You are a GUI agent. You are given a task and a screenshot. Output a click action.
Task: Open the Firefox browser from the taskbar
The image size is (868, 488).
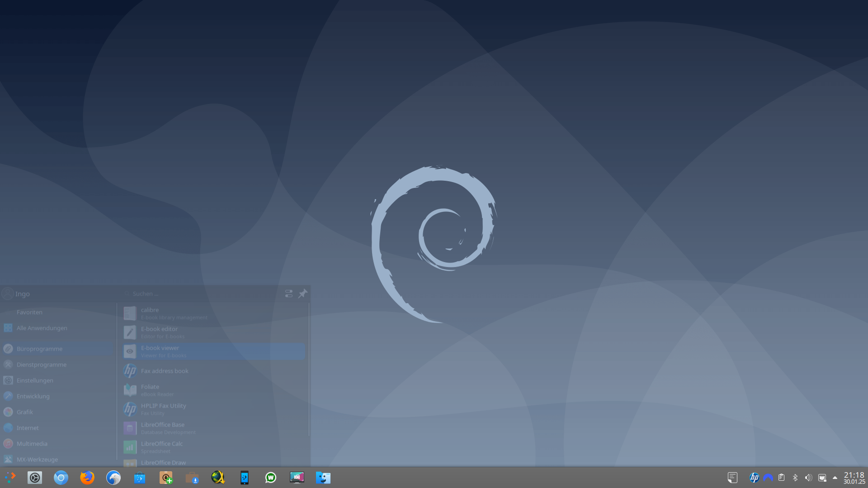pyautogui.click(x=87, y=478)
